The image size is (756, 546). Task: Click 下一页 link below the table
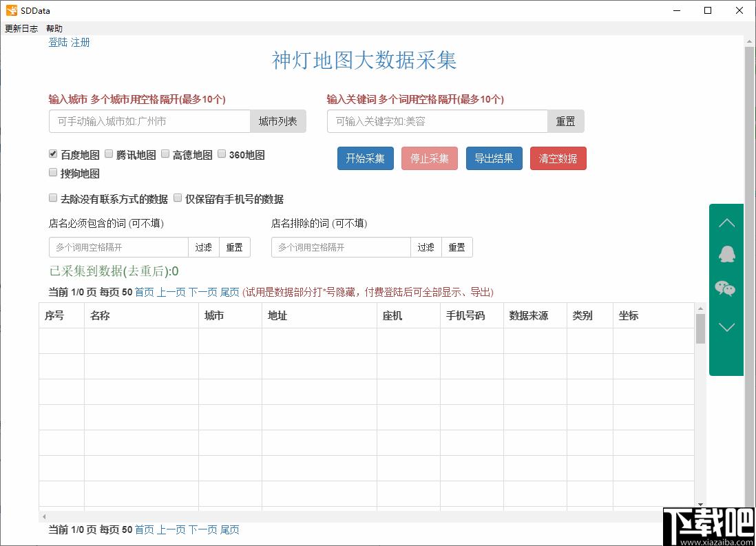(x=203, y=529)
